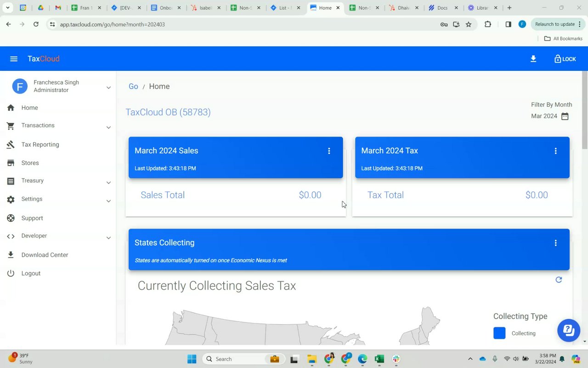Click the Stores storefront icon

[11, 163]
